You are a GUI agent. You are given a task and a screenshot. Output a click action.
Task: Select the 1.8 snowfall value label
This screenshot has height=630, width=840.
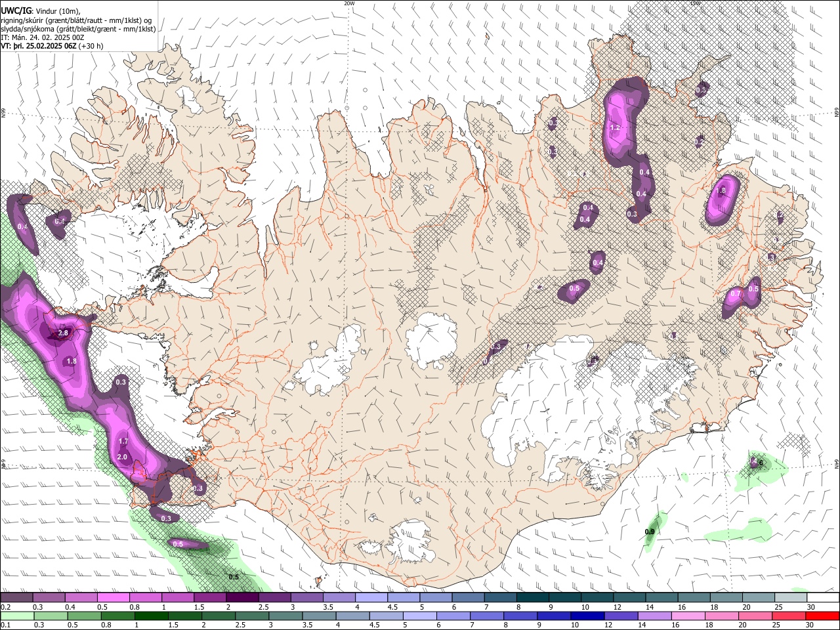tap(72, 362)
